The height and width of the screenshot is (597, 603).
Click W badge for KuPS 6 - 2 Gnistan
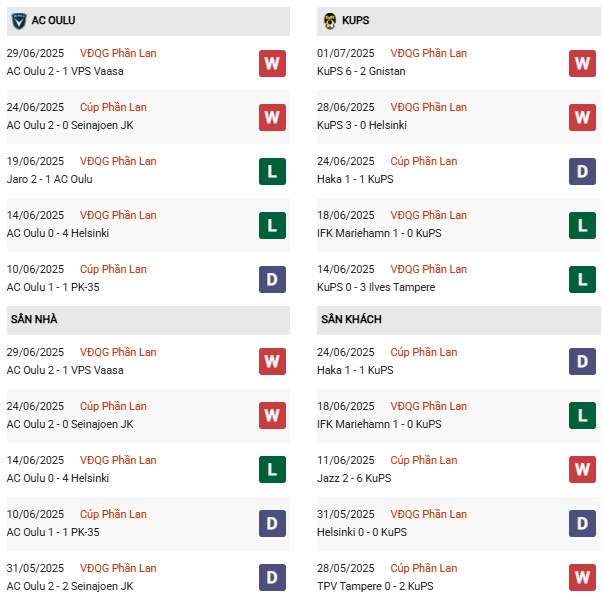click(x=583, y=63)
